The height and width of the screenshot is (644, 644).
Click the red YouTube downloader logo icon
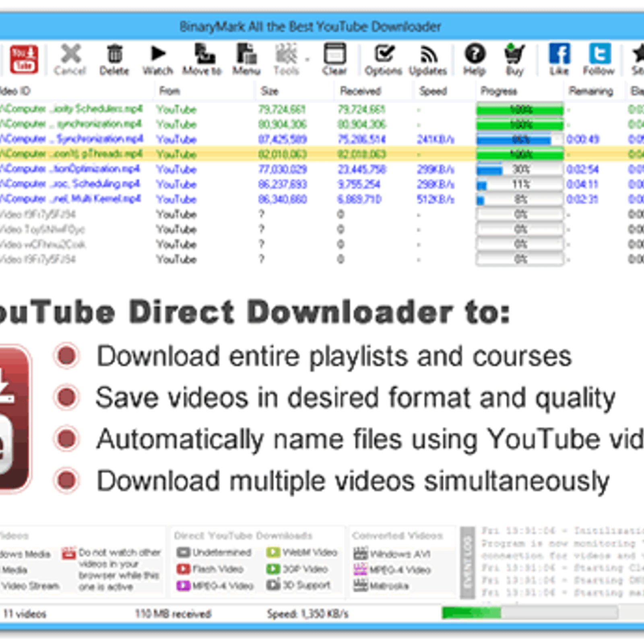point(24,59)
